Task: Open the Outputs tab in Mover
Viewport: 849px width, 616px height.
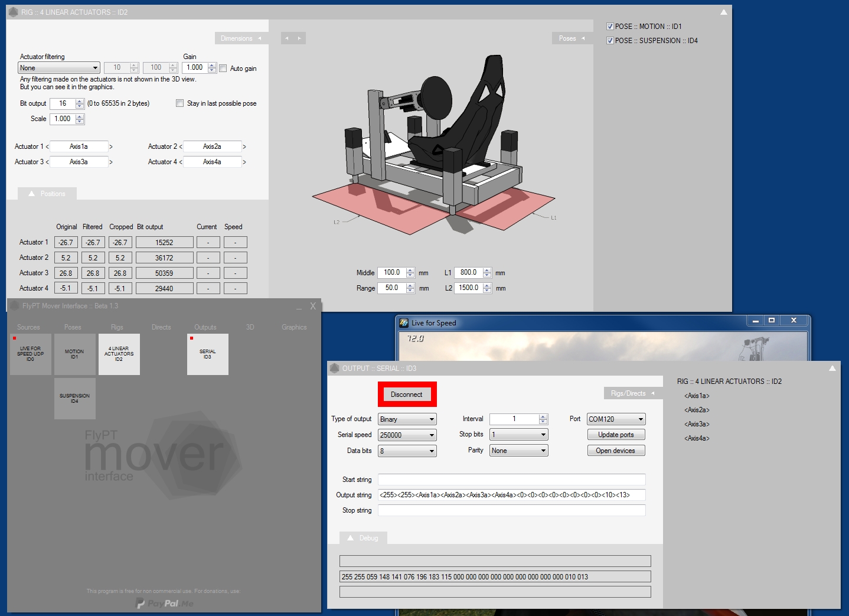Action: [205, 327]
